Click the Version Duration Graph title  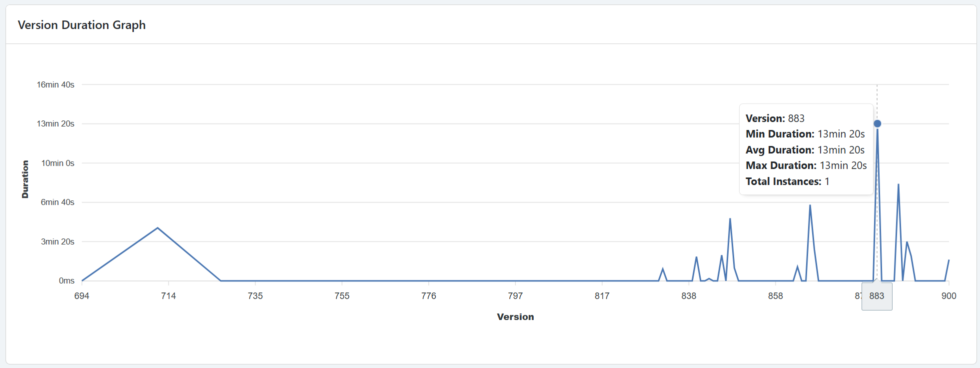coord(81,25)
